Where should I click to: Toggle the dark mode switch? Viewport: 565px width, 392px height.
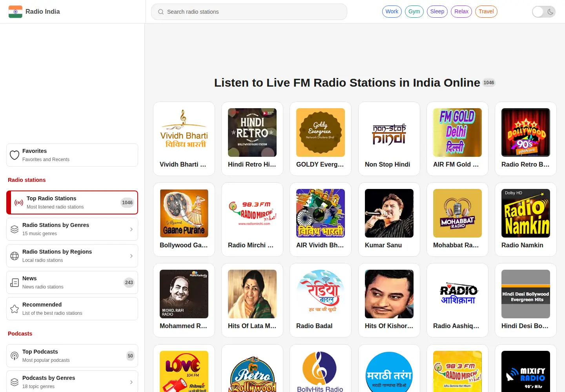coord(544,12)
